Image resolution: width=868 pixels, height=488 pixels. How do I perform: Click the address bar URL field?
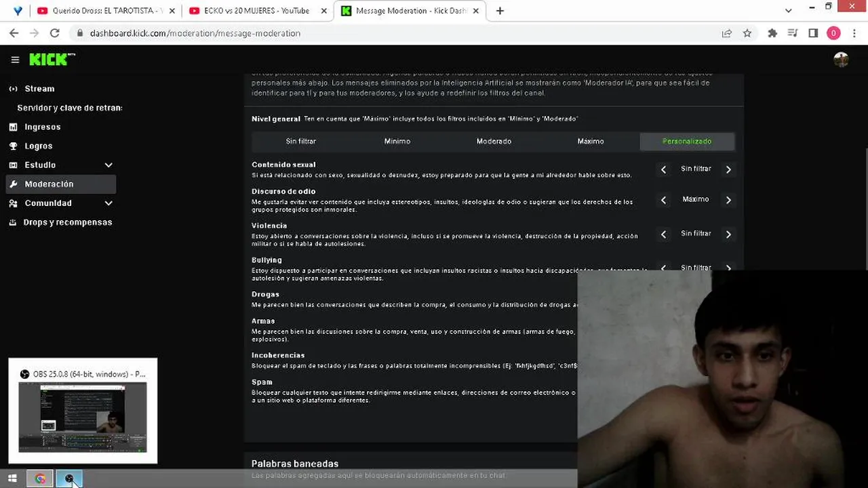click(393, 33)
